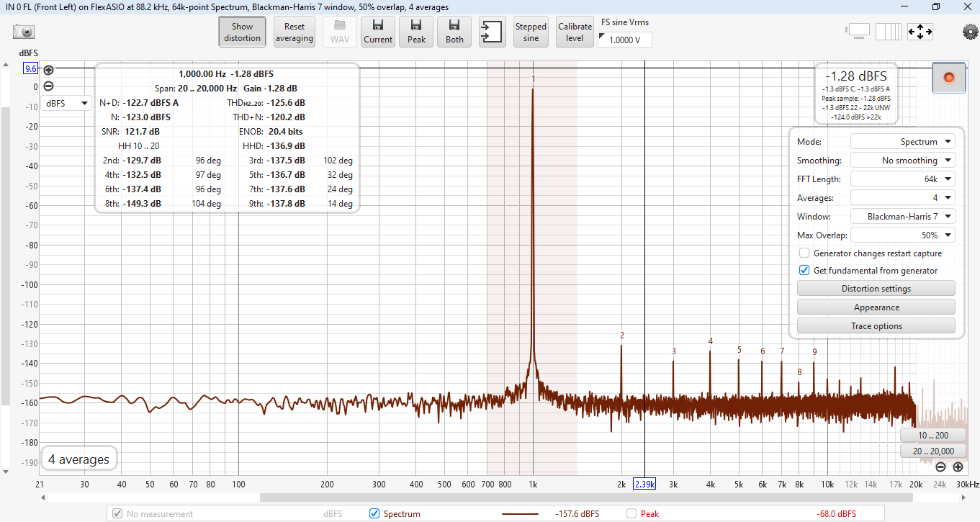Image resolution: width=980 pixels, height=522 pixels.
Task: Save Peak trace floppy icon
Action: pos(416,32)
